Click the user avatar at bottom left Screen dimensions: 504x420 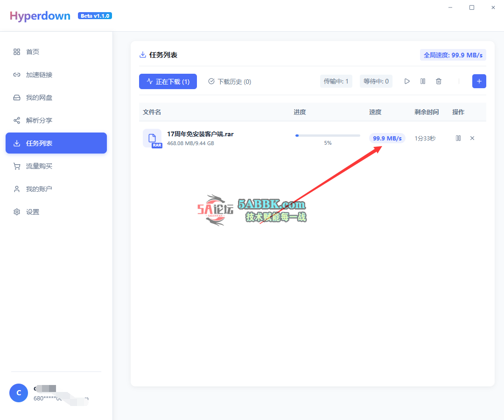point(19,393)
